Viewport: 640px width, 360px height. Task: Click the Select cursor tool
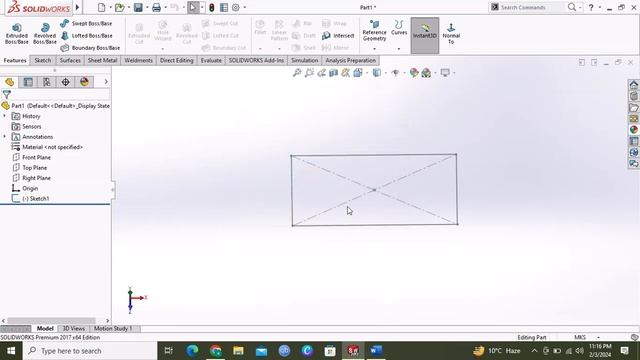click(x=193, y=7)
